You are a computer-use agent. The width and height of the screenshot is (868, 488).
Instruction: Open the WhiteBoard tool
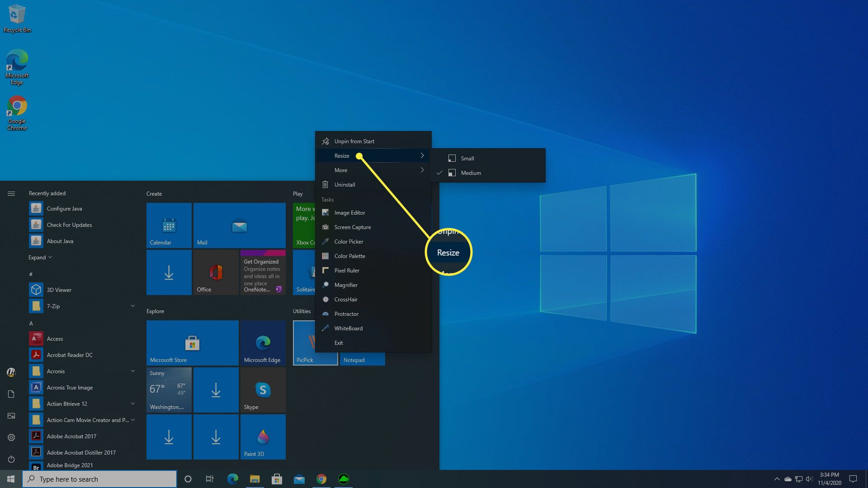(x=348, y=328)
